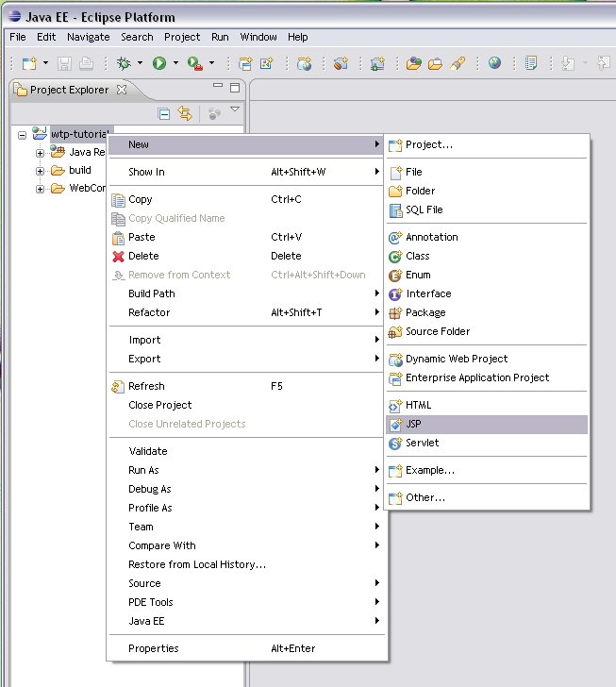Open the Build Path submenu

(x=246, y=293)
